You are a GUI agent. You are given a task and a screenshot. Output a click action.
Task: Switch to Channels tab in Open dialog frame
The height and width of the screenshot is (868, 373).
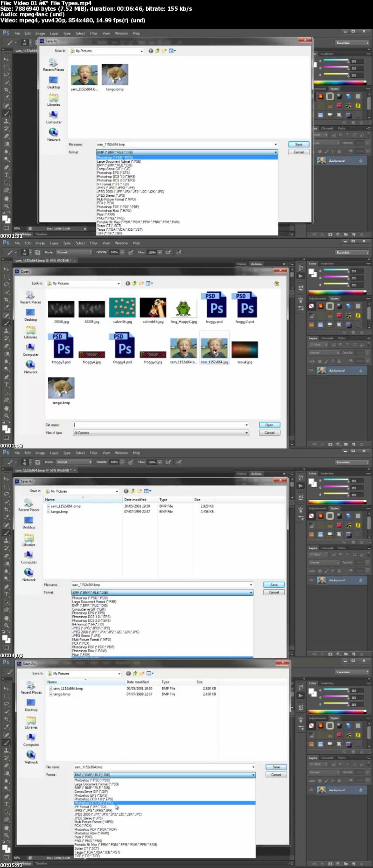(327, 338)
